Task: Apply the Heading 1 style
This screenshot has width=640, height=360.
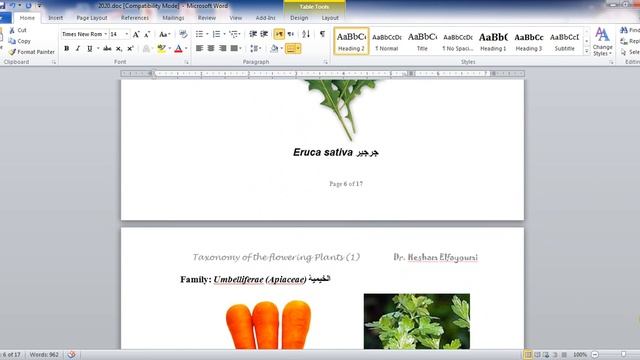Action: 493,41
